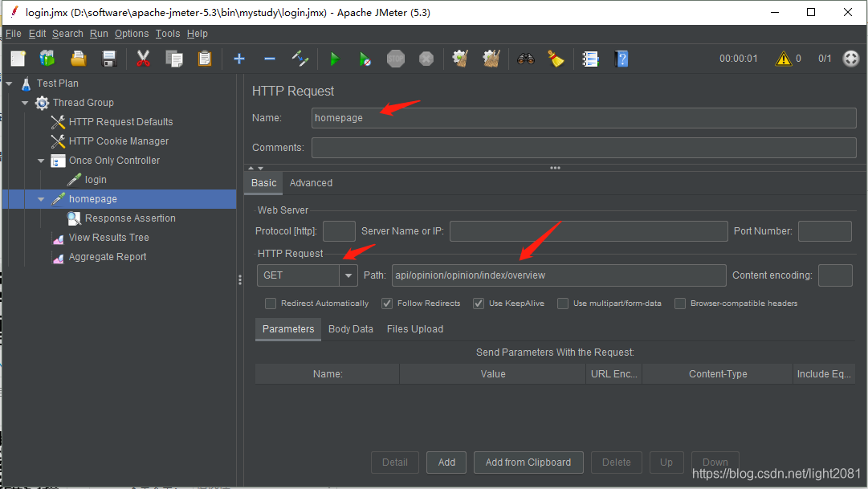Open the Edit menu
The height and width of the screenshot is (489, 868).
click(x=37, y=34)
